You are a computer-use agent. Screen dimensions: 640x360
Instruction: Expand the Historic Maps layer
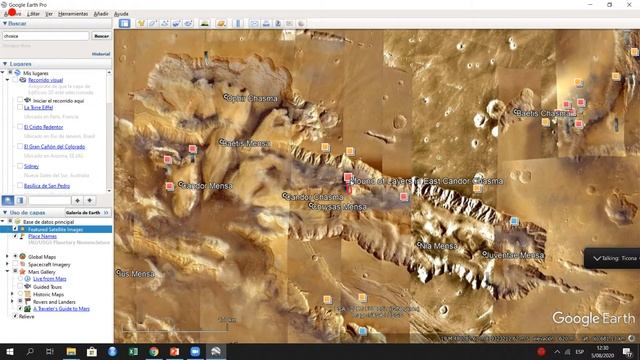[12, 294]
